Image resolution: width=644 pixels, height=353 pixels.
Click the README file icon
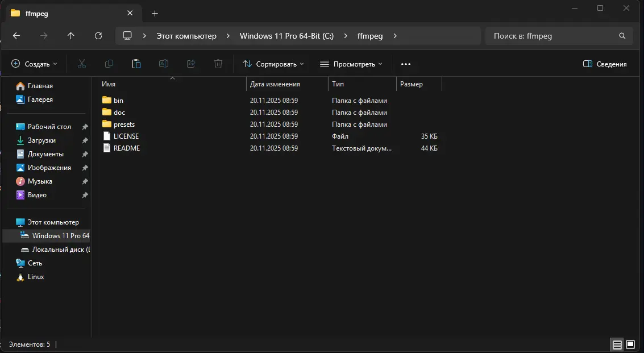click(107, 148)
